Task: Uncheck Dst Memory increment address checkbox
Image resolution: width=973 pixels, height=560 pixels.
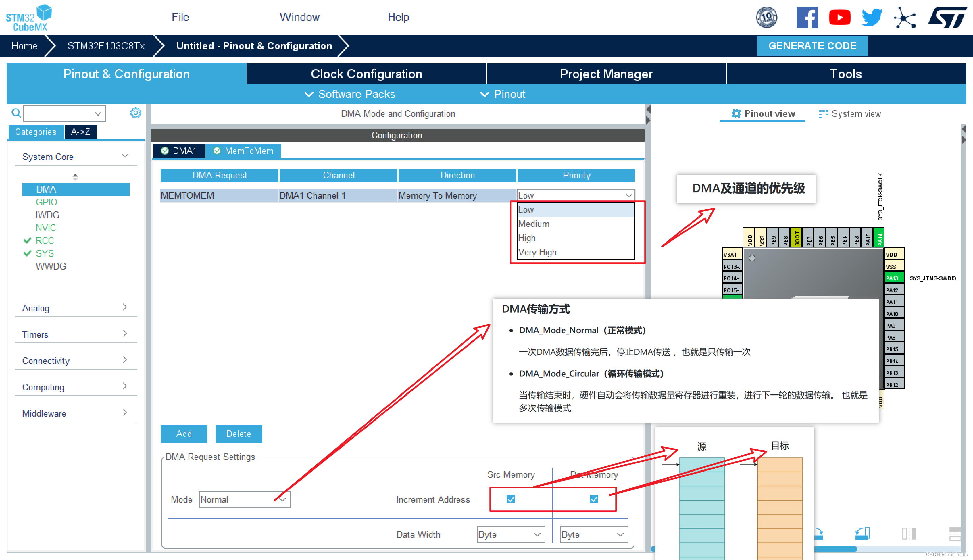Action: coord(594,499)
